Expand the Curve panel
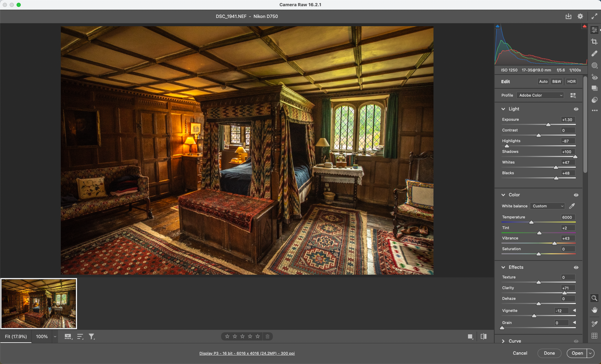 [x=503, y=341]
